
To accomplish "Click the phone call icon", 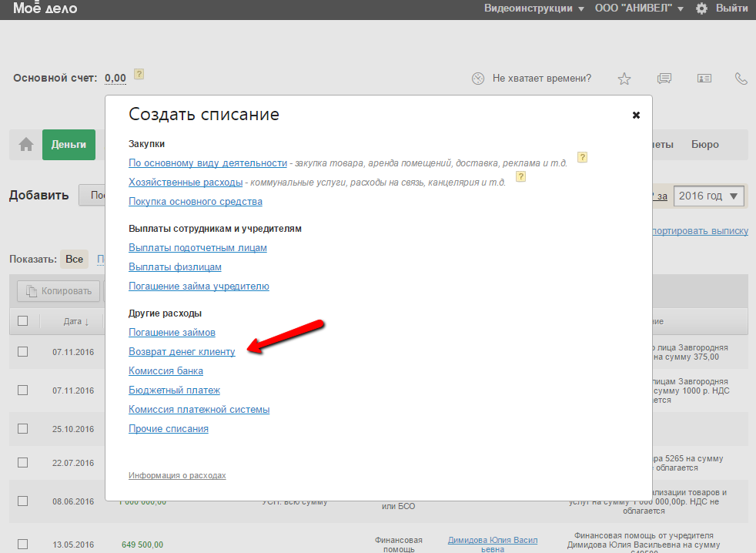I will [x=741, y=78].
